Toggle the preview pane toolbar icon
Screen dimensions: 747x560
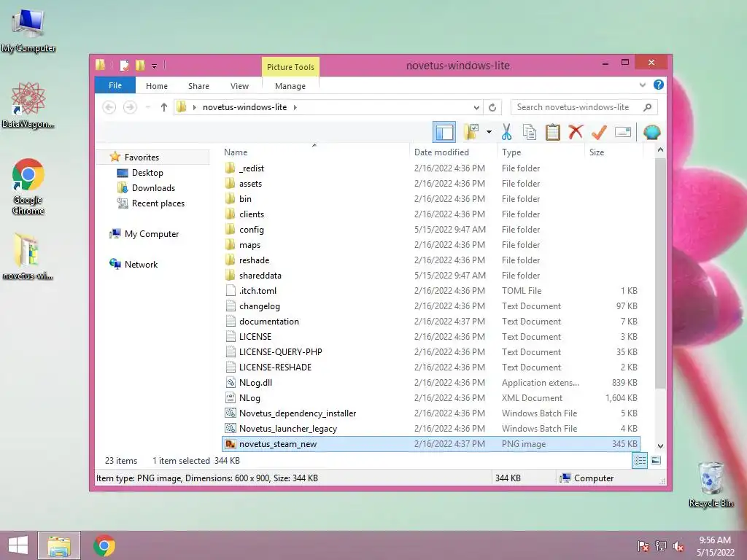444,132
